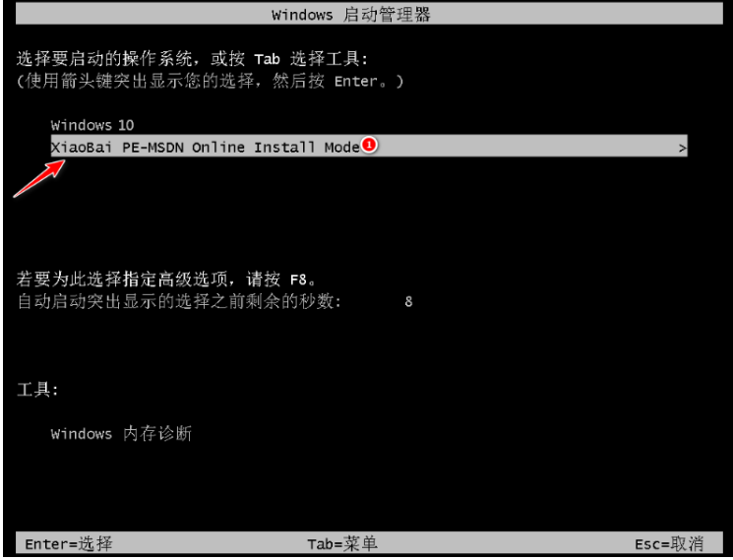Click the 工具: section label

37,390
